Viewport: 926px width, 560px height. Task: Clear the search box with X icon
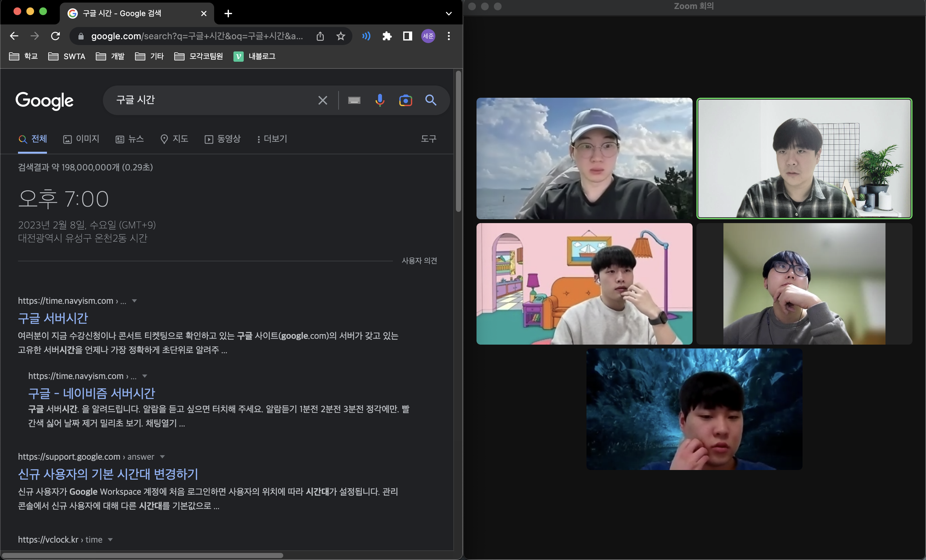(x=322, y=100)
